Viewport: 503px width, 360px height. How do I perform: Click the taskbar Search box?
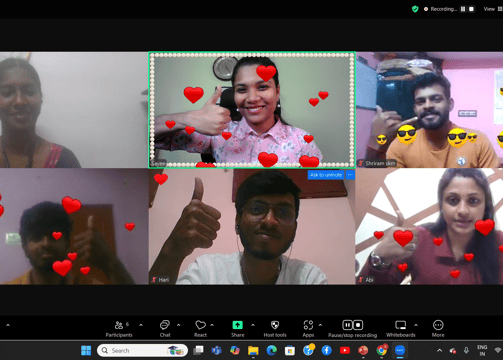tap(142, 350)
